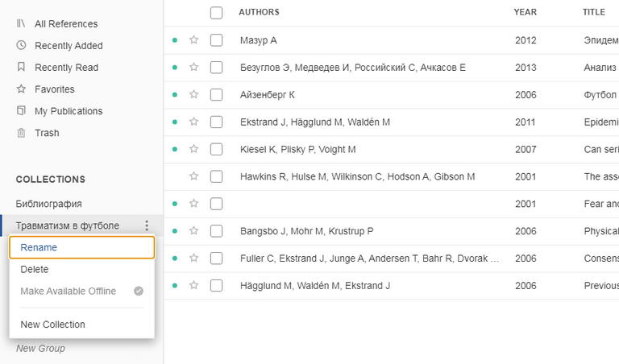Click unread dot on Hägglund M 2006 row
The image size is (619, 364).
click(x=174, y=285)
